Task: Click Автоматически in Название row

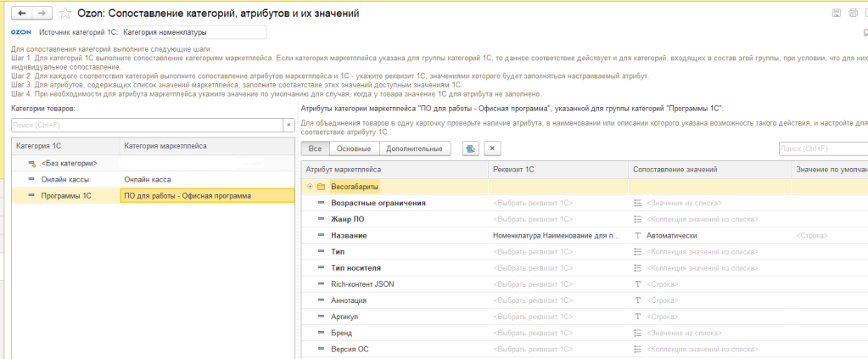Action: 671,235
